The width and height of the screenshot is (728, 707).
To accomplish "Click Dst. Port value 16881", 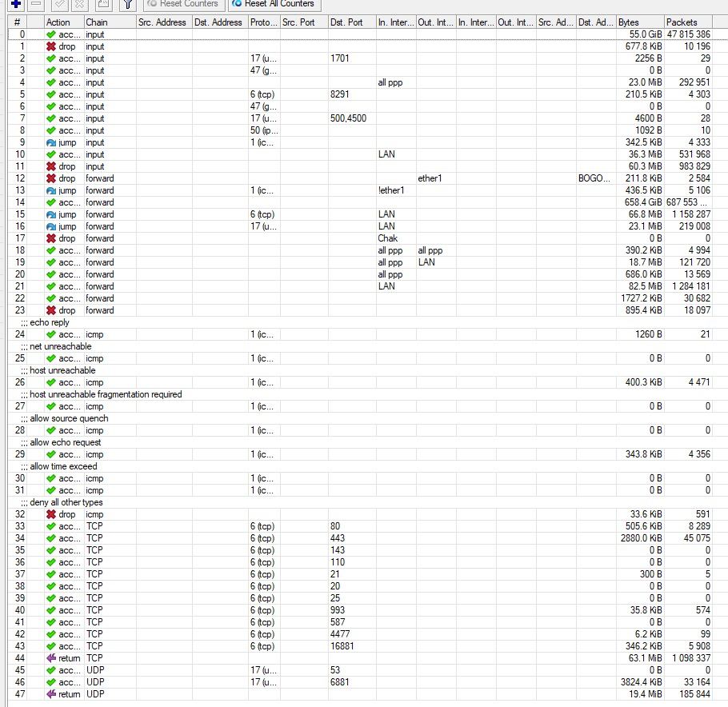I will click(342, 646).
